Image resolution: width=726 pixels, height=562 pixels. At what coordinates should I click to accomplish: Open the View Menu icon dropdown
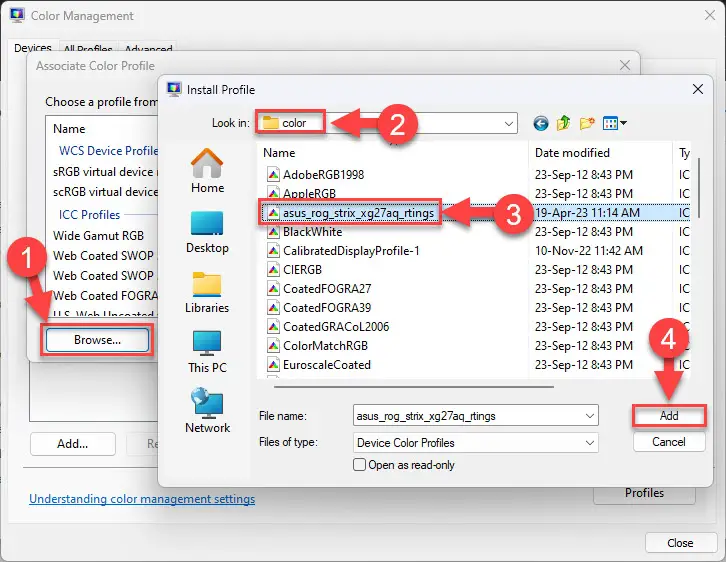pyautogui.click(x=614, y=123)
